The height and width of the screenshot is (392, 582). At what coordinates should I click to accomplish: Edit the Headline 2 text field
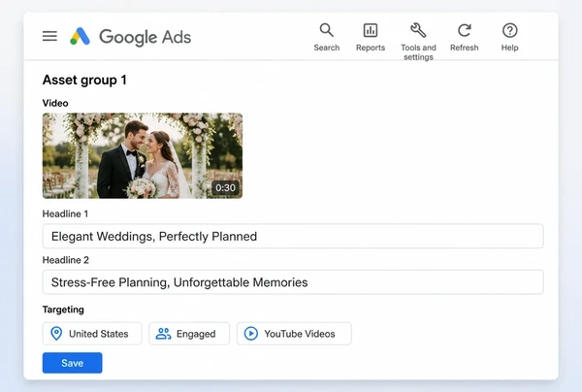click(293, 282)
